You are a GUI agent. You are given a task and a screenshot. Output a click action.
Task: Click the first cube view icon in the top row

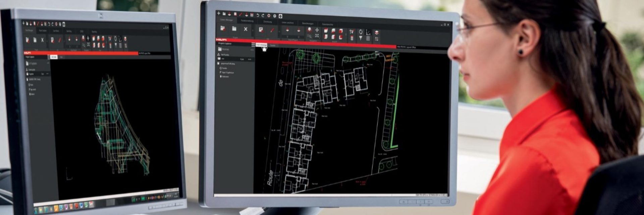(326, 31)
